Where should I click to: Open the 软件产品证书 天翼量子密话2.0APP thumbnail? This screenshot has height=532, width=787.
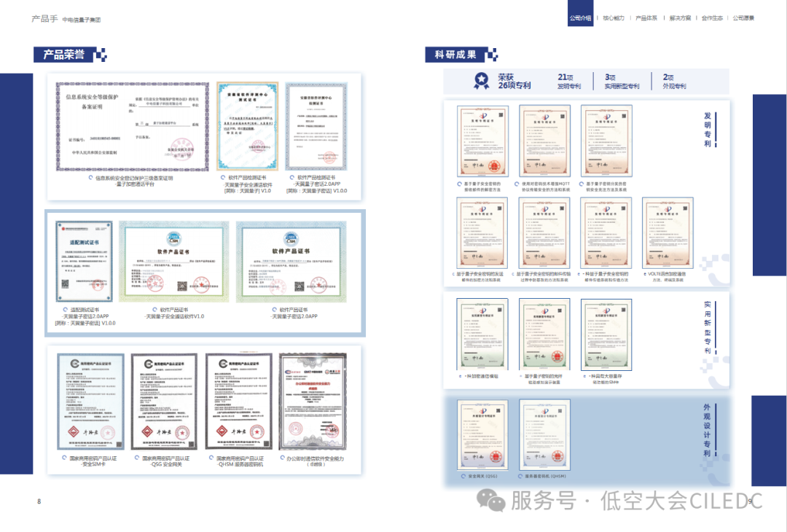(x=291, y=262)
